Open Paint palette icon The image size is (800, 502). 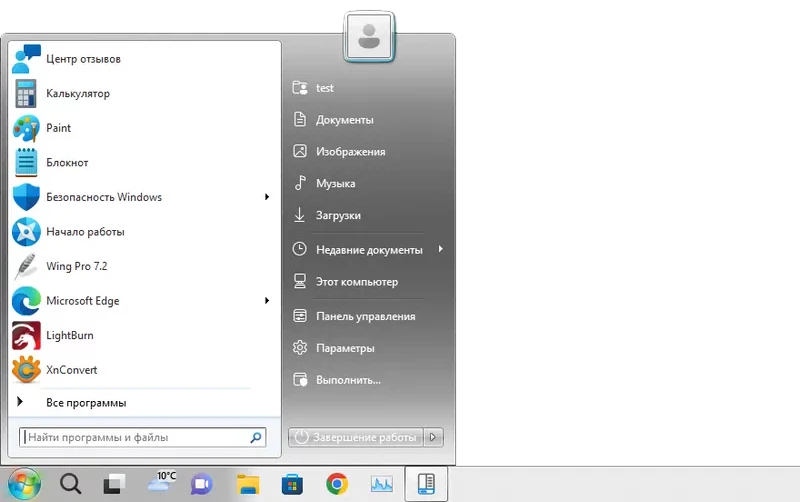point(26,129)
